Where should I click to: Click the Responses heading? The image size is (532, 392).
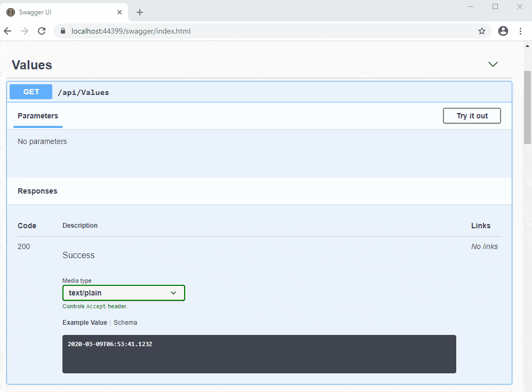[x=37, y=191]
